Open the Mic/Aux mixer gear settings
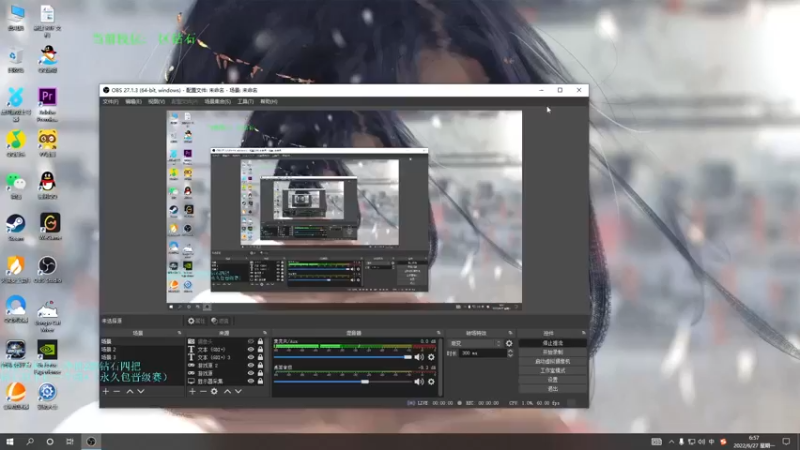The image size is (800, 450). 432,357
